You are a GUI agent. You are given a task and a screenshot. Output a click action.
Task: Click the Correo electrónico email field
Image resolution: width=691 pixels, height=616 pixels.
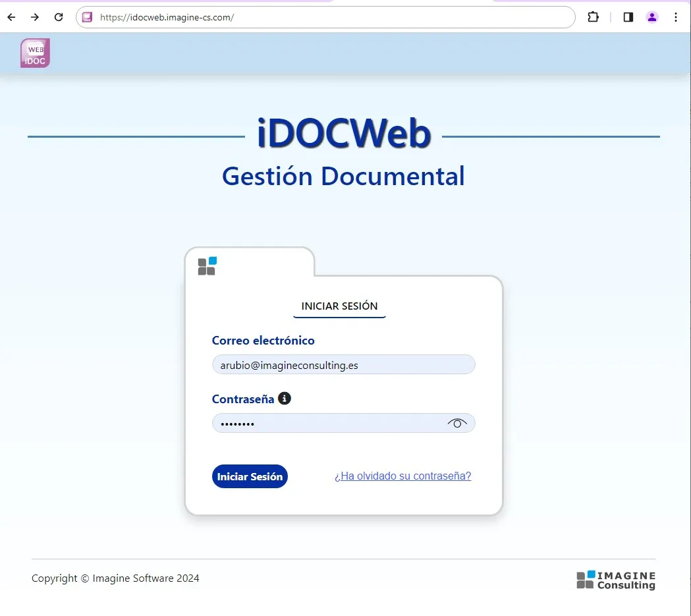point(343,365)
